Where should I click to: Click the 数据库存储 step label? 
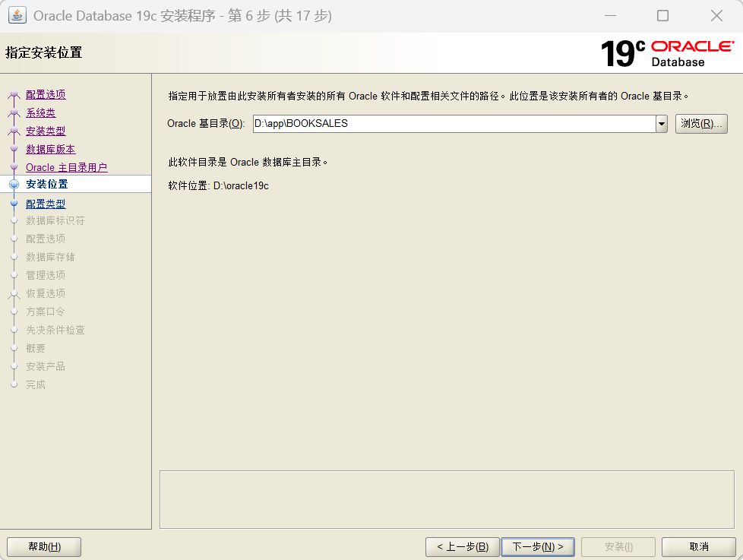click(x=50, y=257)
